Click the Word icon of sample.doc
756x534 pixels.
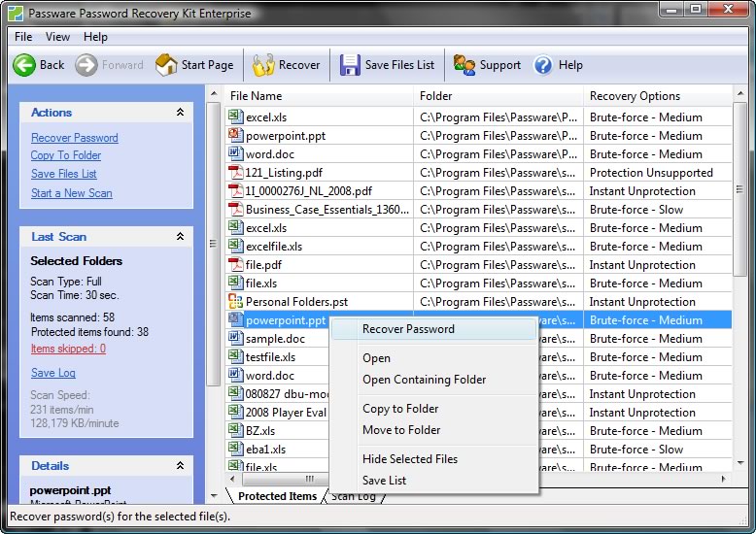[x=236, y=338]
